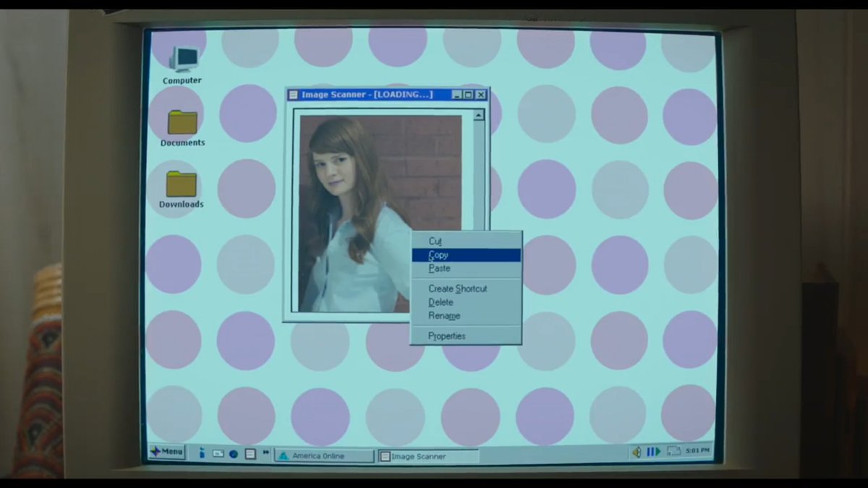Image resolution: width=868 pixels, height=488 pixels.
Task: Click the volume speaker tray icon
Action: click(x=637, y=452)
